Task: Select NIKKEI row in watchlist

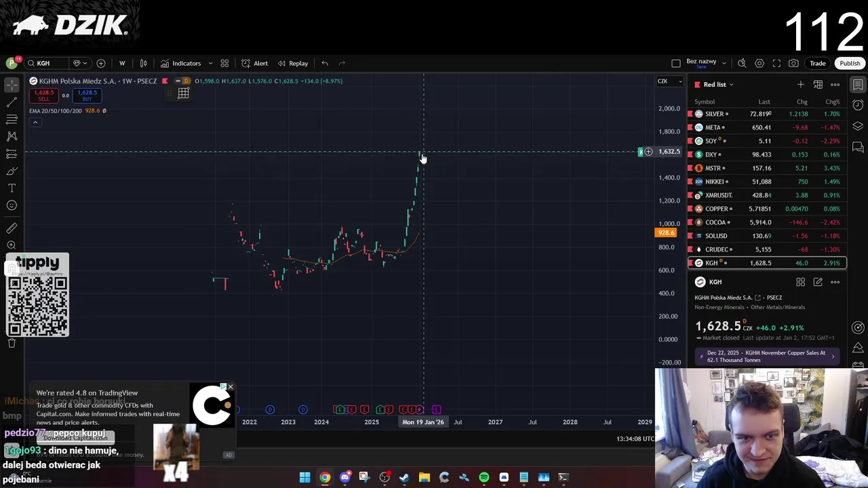Action: coord(767,182)
